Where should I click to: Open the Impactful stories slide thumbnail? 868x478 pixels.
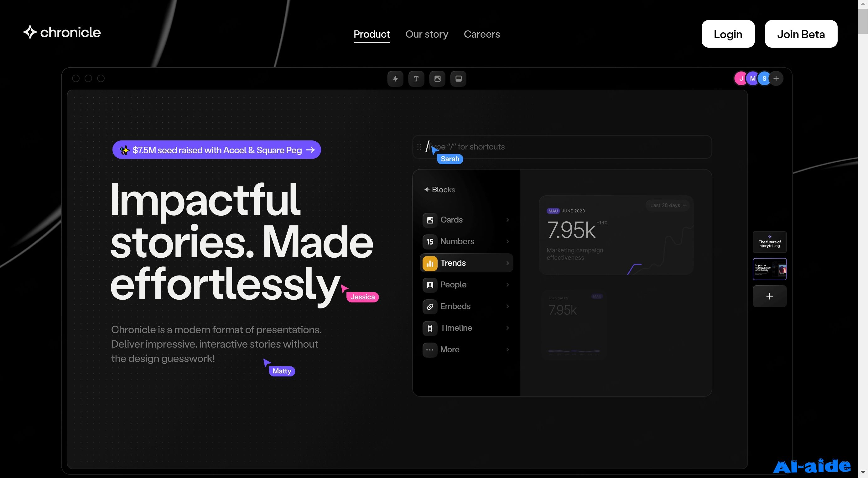[x=770, y=269]
